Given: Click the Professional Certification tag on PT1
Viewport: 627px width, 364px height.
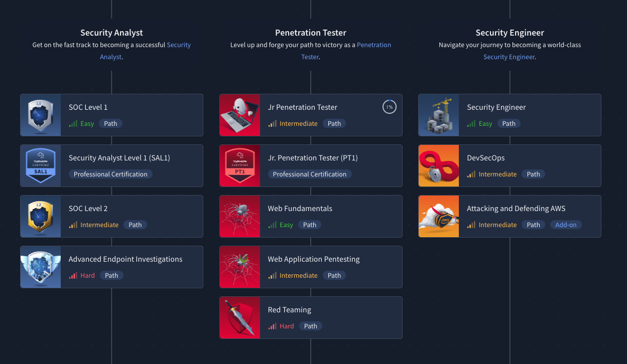Looking at the screenshot, I should tap(310, 174).
